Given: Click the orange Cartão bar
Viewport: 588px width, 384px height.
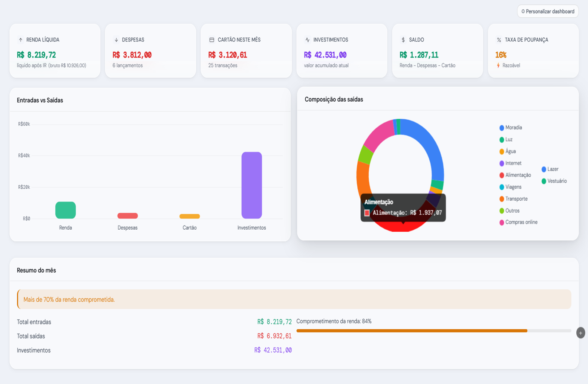Looking at the screenshot, I should [190, 216].
